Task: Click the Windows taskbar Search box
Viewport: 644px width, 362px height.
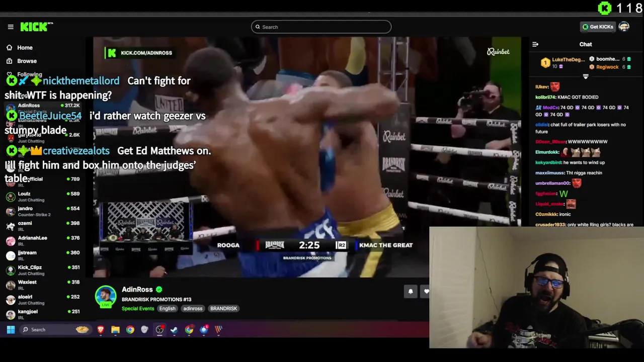Action: tap(54, 330)
